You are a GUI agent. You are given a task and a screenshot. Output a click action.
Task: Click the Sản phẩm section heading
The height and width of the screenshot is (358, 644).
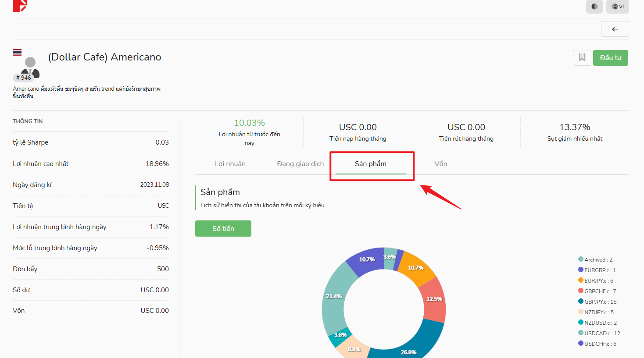click(220, 192)
